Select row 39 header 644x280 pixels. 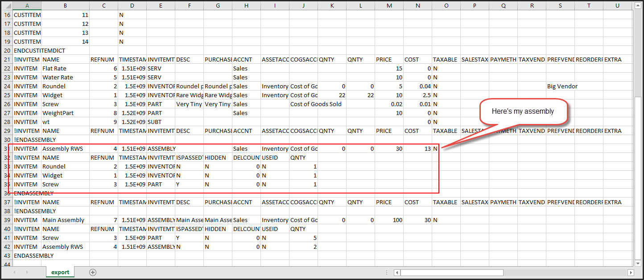click(x=6, y=220)
